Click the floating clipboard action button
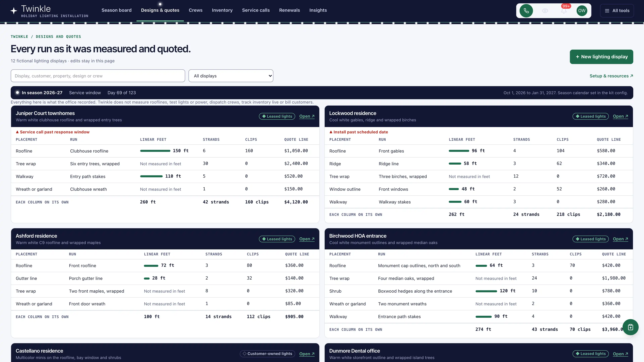 (x=630, y=327)
